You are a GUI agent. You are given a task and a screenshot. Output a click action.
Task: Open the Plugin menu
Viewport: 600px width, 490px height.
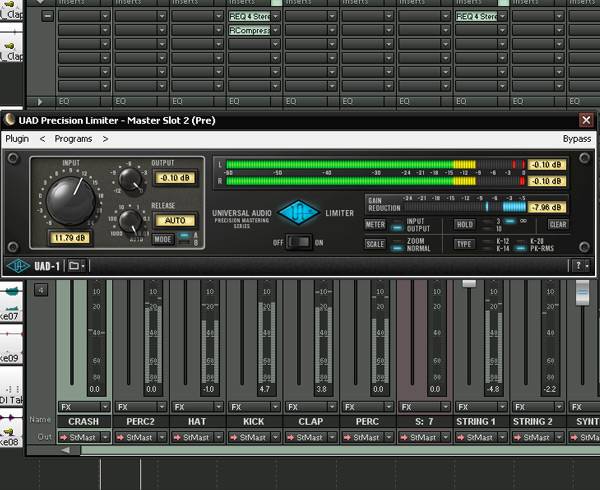17,139
